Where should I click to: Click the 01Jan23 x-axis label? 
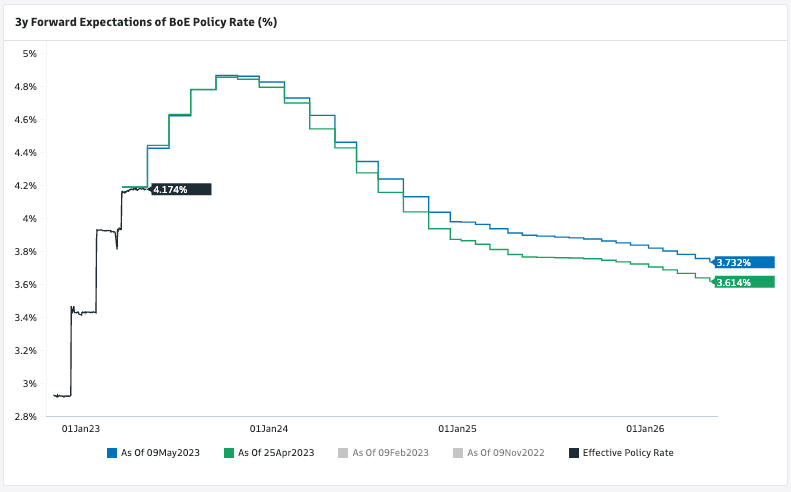coord(81,429)
